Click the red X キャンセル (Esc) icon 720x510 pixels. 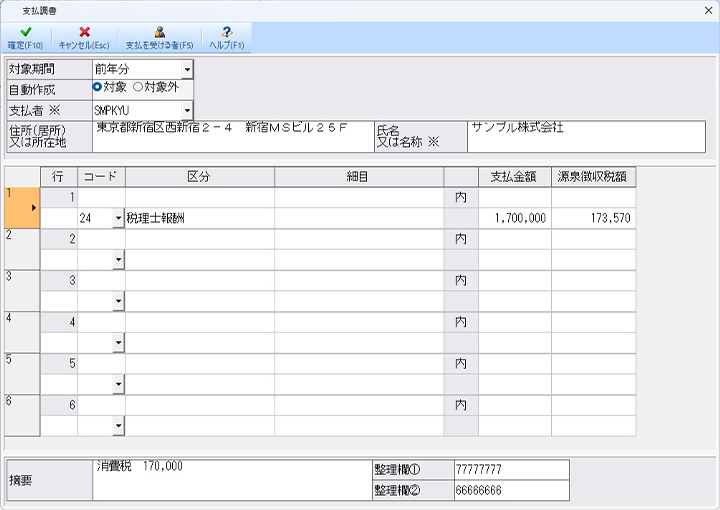pyautogui.click(x=84, y=33)
